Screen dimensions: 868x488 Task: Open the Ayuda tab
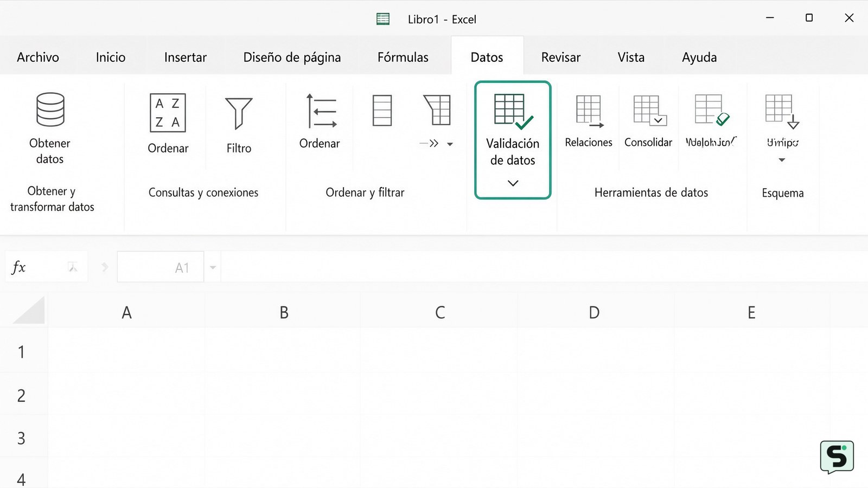699,57
